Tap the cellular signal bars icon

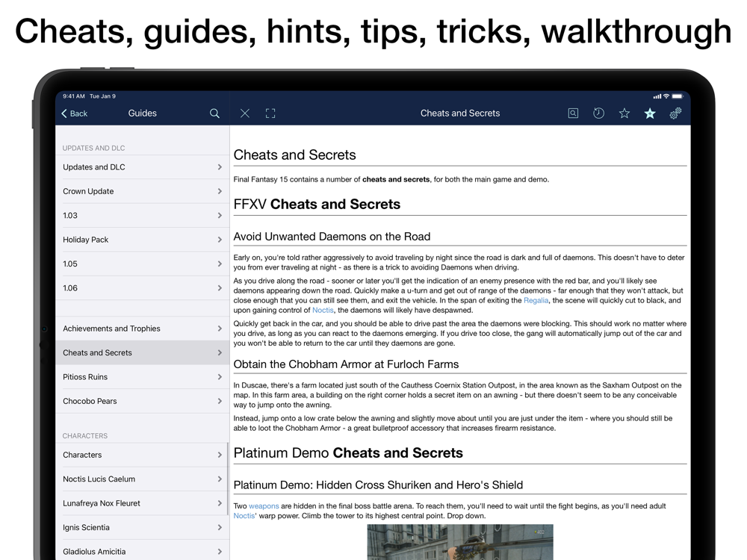pyautogui.click(x=657, y=96)
